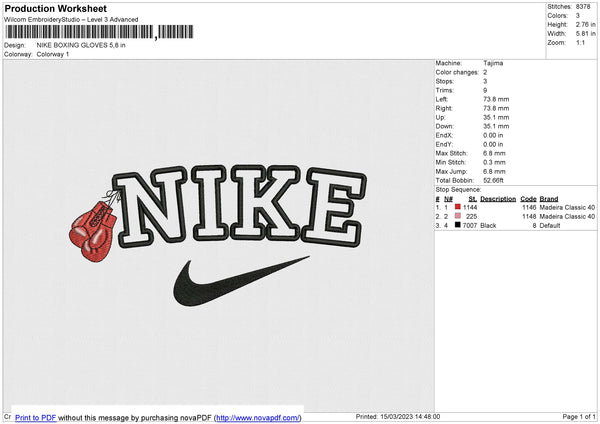Viewport: 600px width, 424px height.
Task: Click the pink color swatch for thread 225
Action: coord(458,216)
